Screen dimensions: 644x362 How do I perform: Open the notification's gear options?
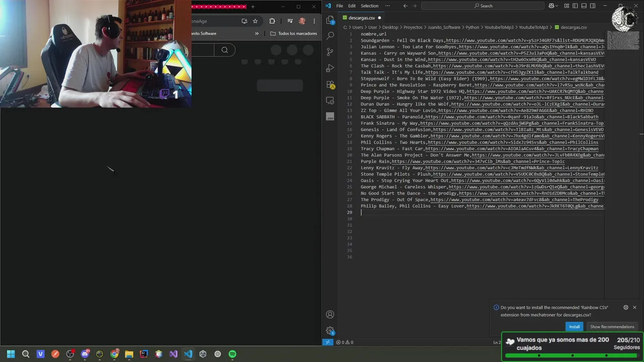(x=625, y=307)
